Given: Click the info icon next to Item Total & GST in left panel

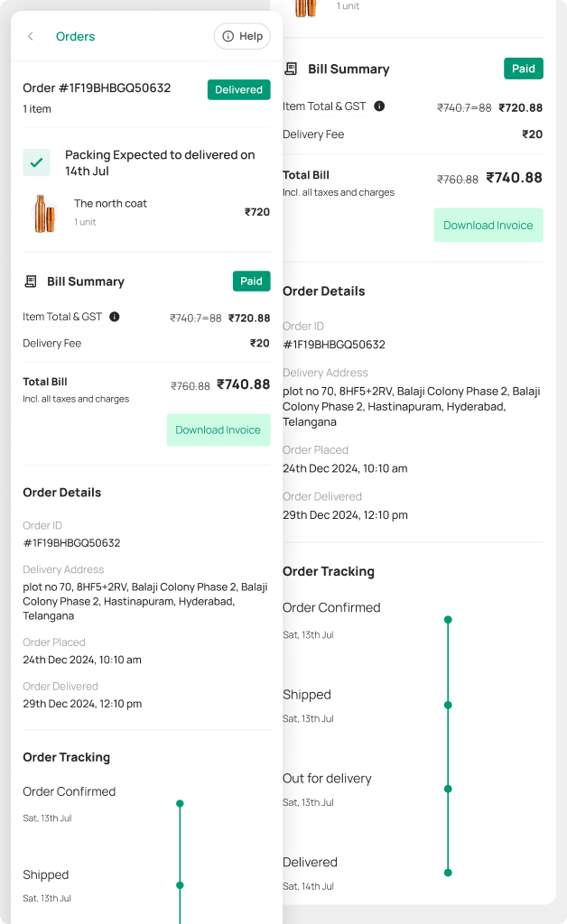Looking at the screenshot, I should coord(115,317).
